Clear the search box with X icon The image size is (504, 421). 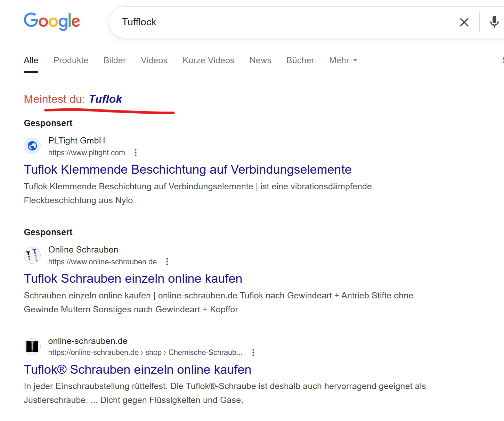click(x=464, y=22)
